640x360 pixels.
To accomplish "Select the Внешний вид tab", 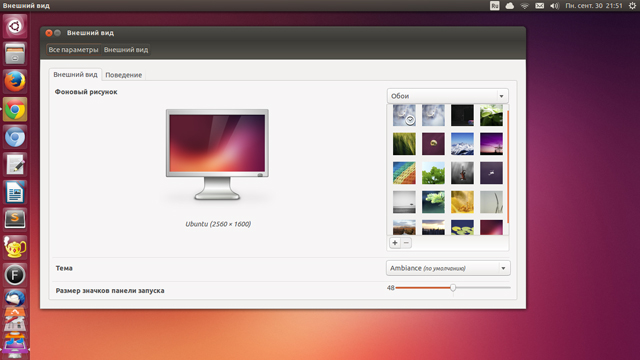I will coord(75,74).
